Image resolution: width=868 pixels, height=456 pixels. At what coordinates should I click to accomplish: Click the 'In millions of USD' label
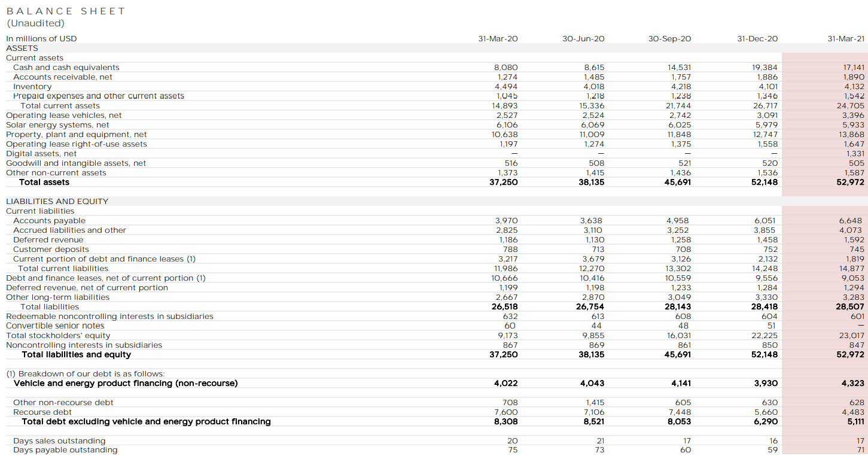(41, 38)
